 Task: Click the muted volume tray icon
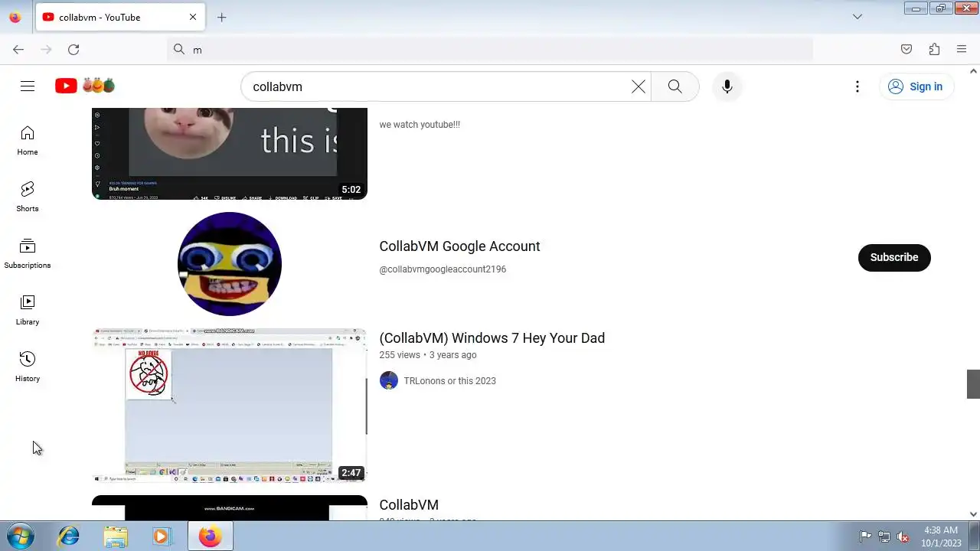point(903,536)
